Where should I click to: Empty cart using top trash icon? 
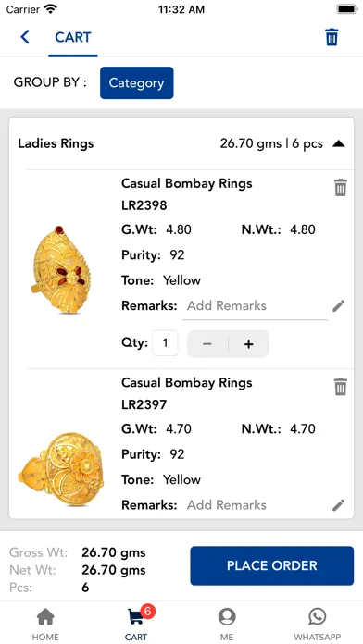332,37
